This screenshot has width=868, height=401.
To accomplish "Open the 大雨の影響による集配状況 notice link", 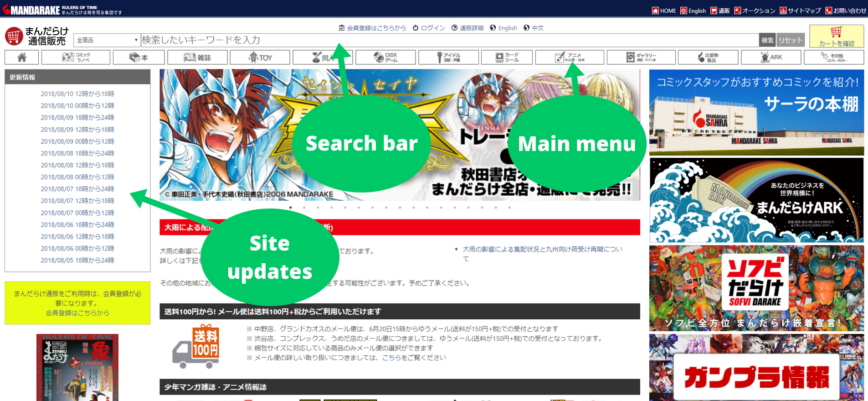I will [542, 254].
